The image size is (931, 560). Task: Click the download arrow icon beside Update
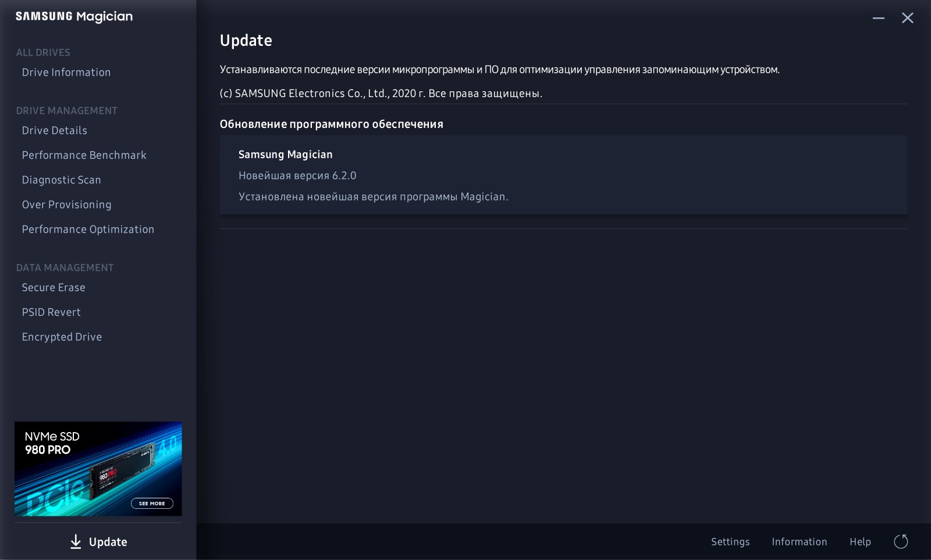[76, 542]
